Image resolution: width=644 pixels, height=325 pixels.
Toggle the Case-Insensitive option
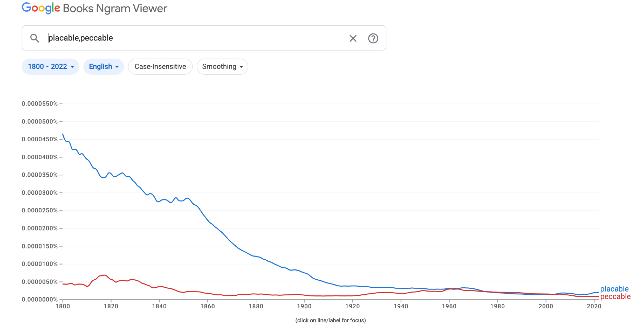[160, 67]
